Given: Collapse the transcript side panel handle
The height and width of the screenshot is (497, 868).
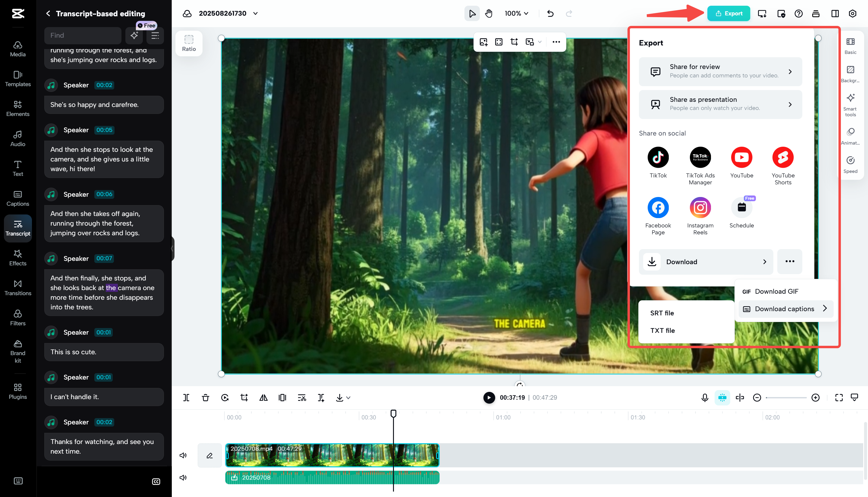Looking at the screenshot, I should tap(172, 248).
